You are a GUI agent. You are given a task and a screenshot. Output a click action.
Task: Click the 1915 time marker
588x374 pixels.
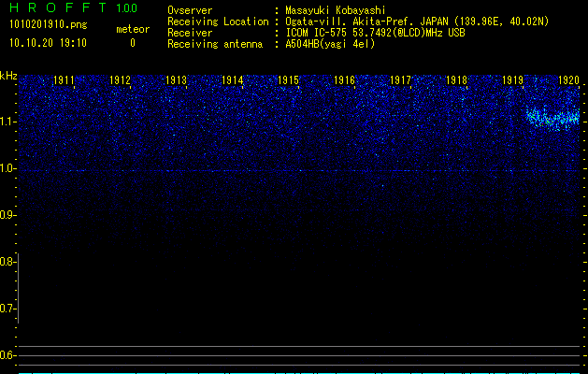coord(288,80)
